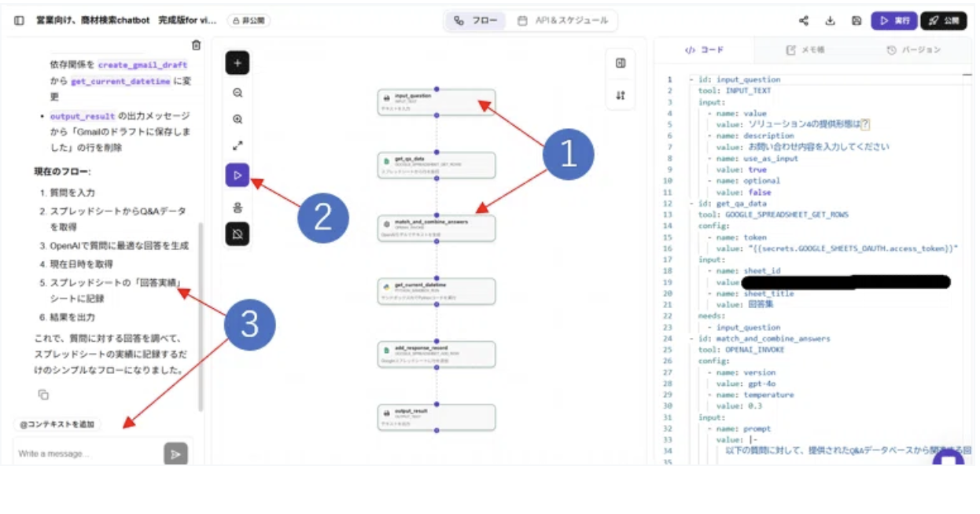
Task: Select the get_current_datetime node
Action: 437,291
